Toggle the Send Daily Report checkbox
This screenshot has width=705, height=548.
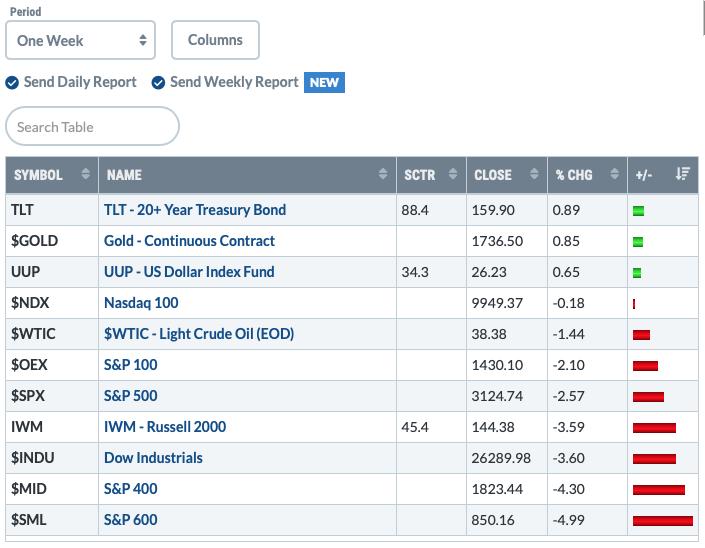(12, 83)
